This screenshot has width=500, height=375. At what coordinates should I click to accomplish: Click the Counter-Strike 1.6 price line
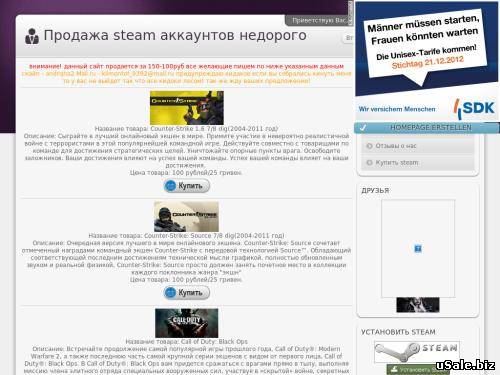pos(186,173)
